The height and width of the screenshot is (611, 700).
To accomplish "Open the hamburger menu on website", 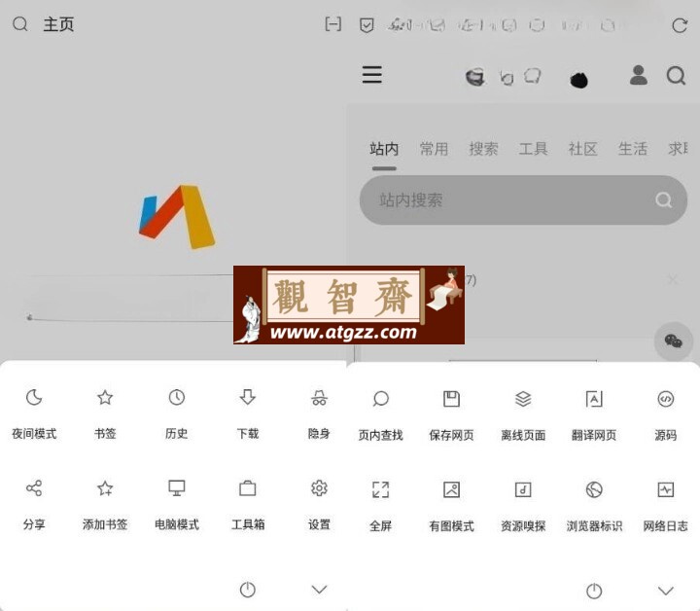I will [371, 75].
